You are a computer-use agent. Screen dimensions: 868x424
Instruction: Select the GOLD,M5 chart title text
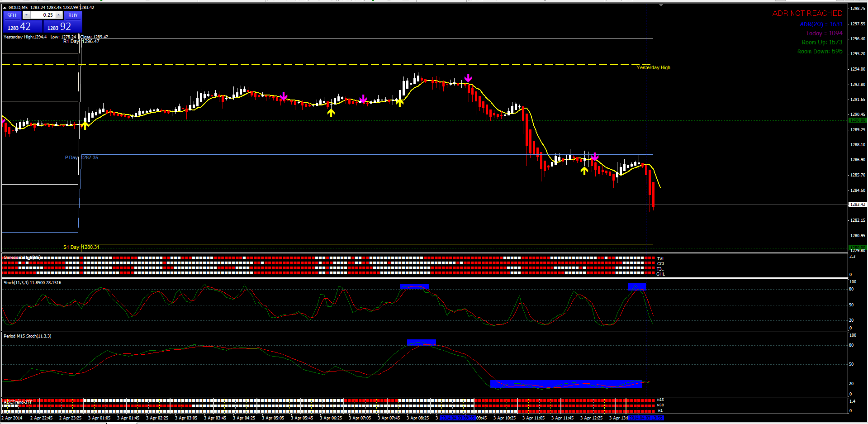click(x=18, y=8)
